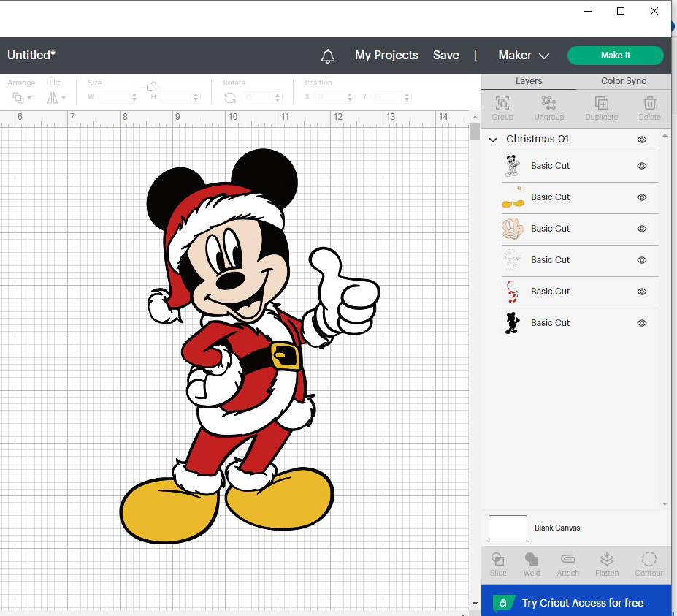Click the Width stepper arrows

(x=134, y=97)
